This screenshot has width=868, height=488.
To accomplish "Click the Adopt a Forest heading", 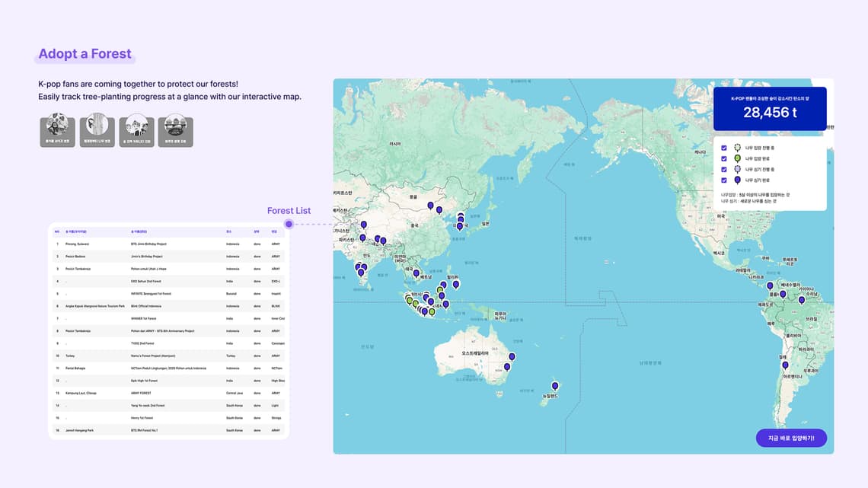I will (85, 53).
